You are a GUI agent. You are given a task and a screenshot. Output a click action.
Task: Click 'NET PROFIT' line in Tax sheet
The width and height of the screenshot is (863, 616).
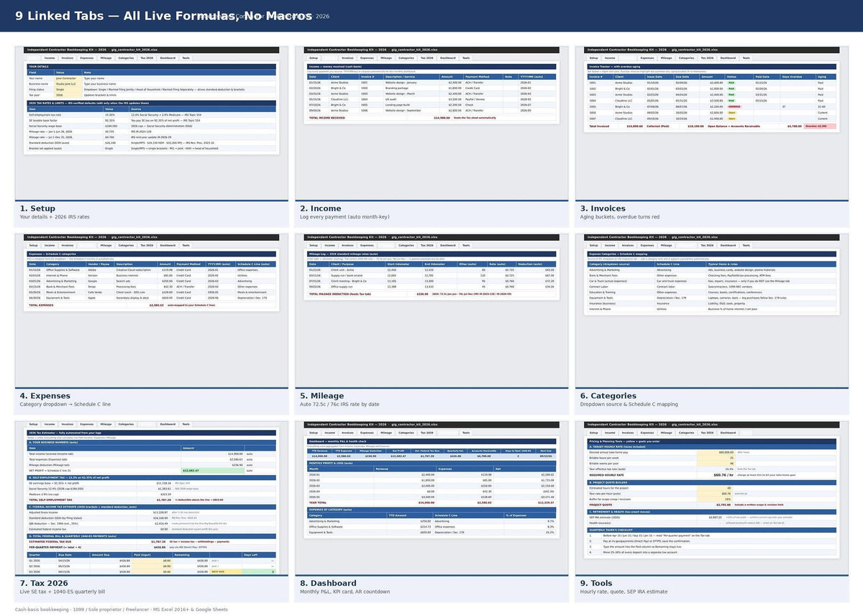[x=152, y=471]
